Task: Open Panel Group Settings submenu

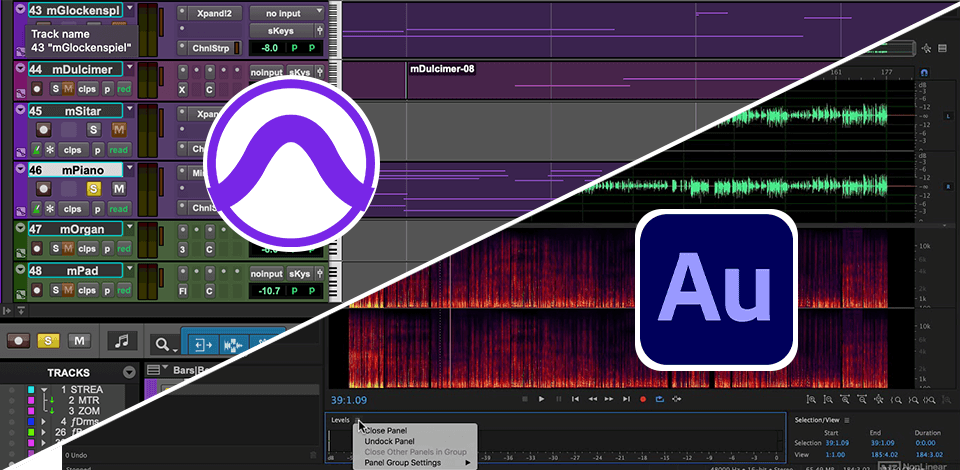Action: tap(414, 463)
